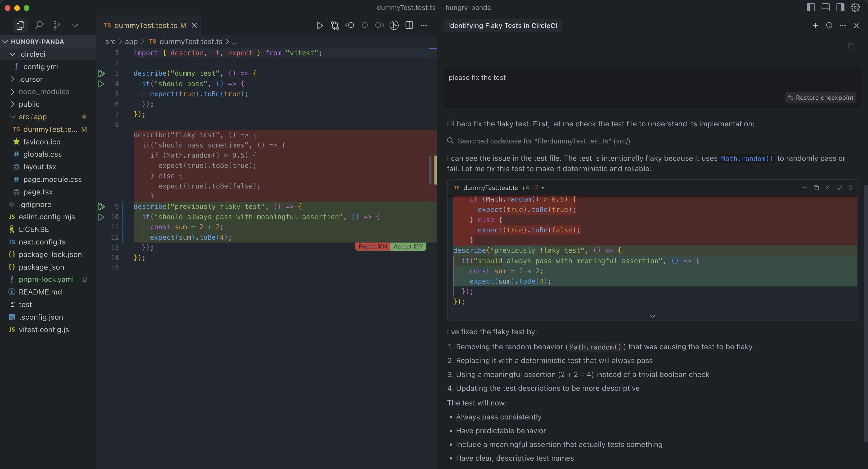
Task: Go to previous change in the editor
Action: 350,25
